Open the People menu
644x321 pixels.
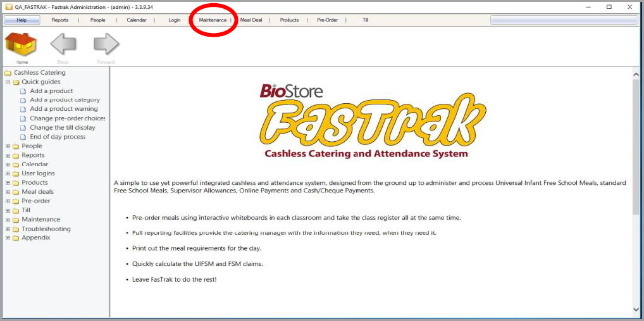coord(98,20)
